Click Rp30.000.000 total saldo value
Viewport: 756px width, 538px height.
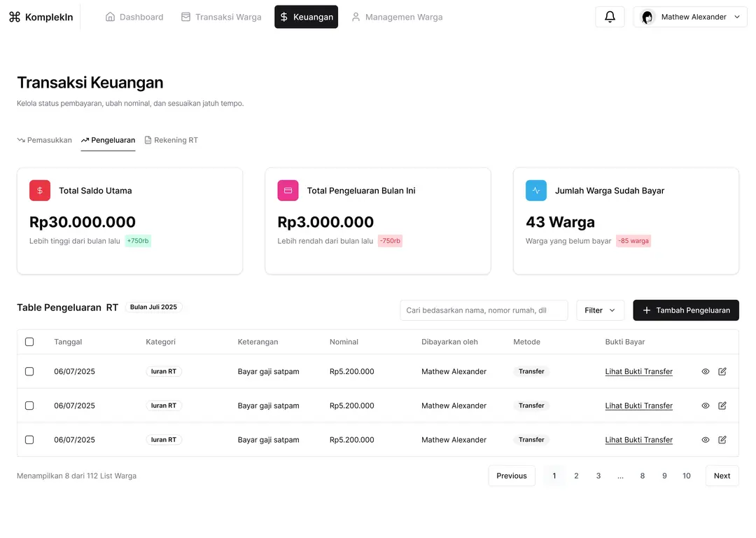(x=83, y=222)
